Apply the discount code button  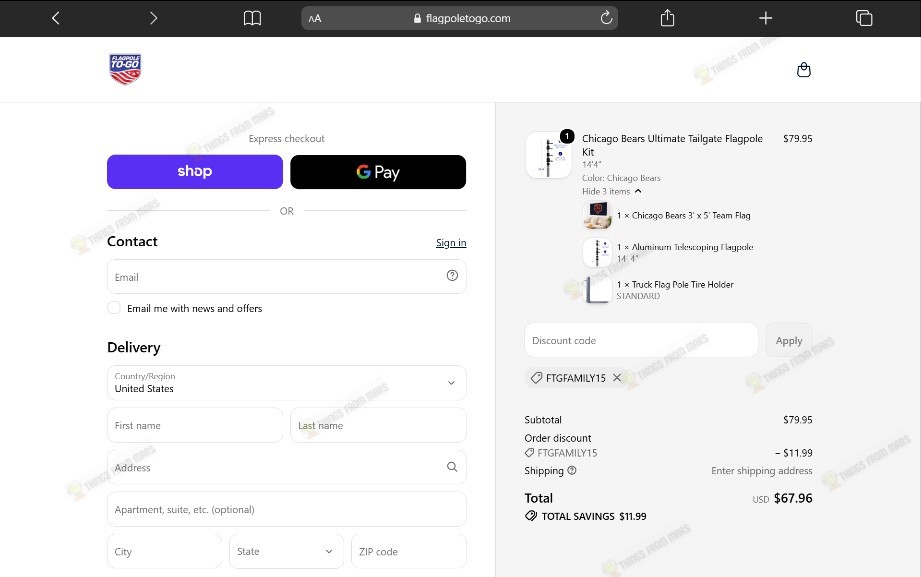click(x=789, y=340)
